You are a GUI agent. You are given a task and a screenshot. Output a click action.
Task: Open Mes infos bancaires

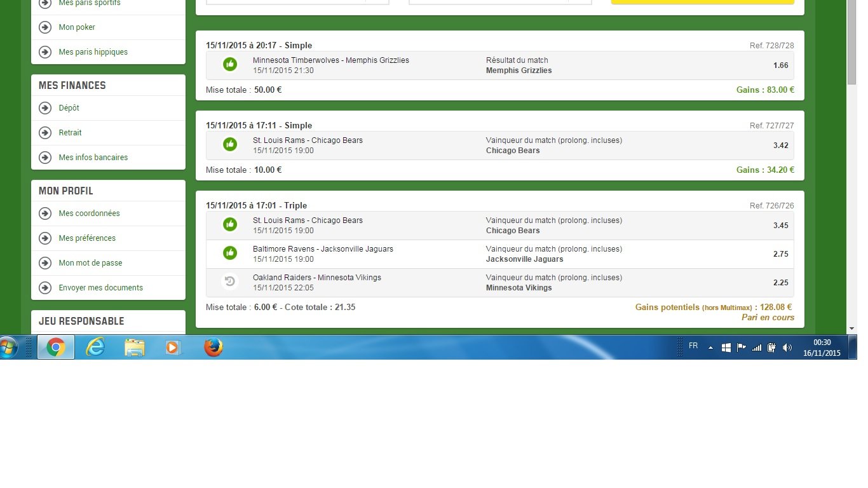coord(93,158)
